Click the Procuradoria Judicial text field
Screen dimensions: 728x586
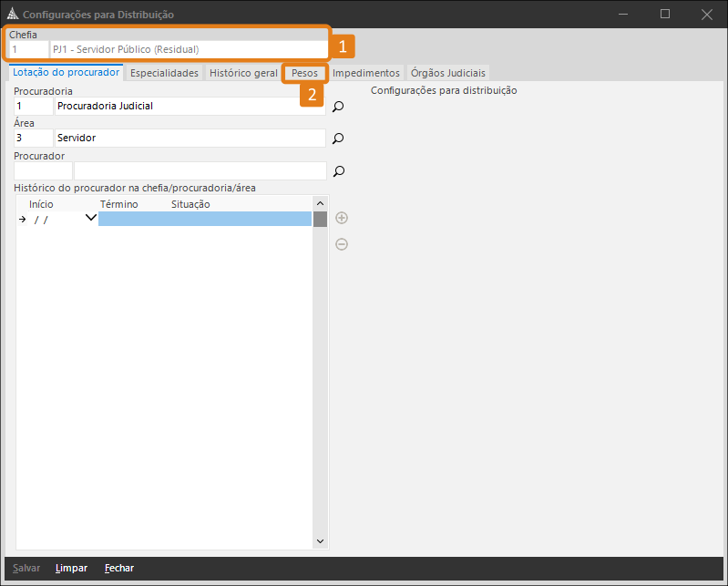(189, 106)
